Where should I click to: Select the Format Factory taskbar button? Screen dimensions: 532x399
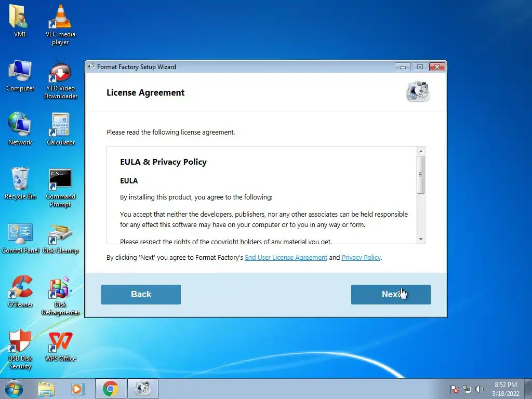coord(142,389)
